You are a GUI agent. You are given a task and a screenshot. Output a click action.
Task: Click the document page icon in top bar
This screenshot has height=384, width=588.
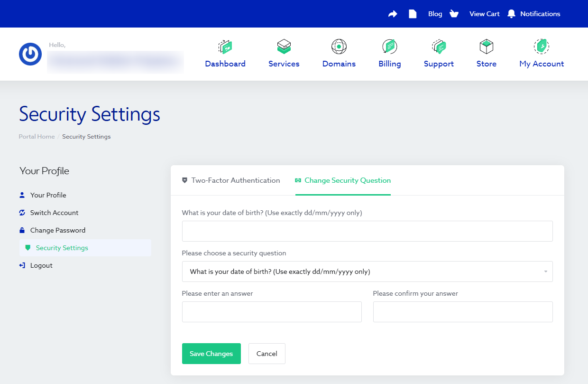pos(413,14)
